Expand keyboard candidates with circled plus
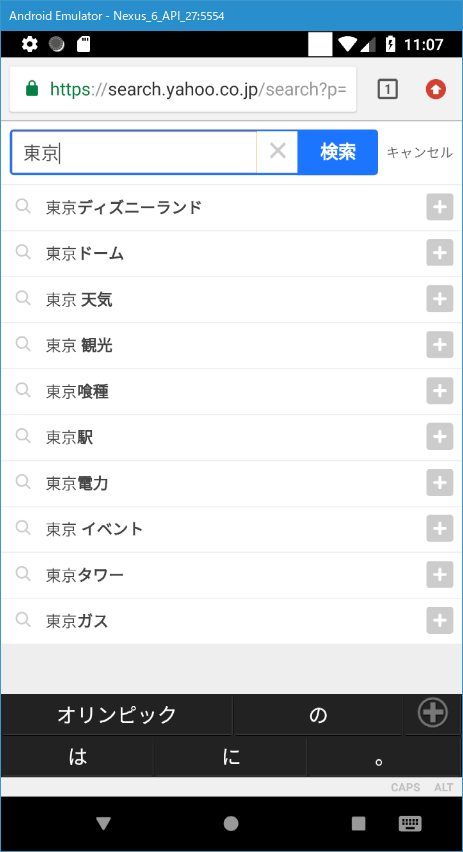This screenshot has width=463, height=852. (x=433, y=712)
